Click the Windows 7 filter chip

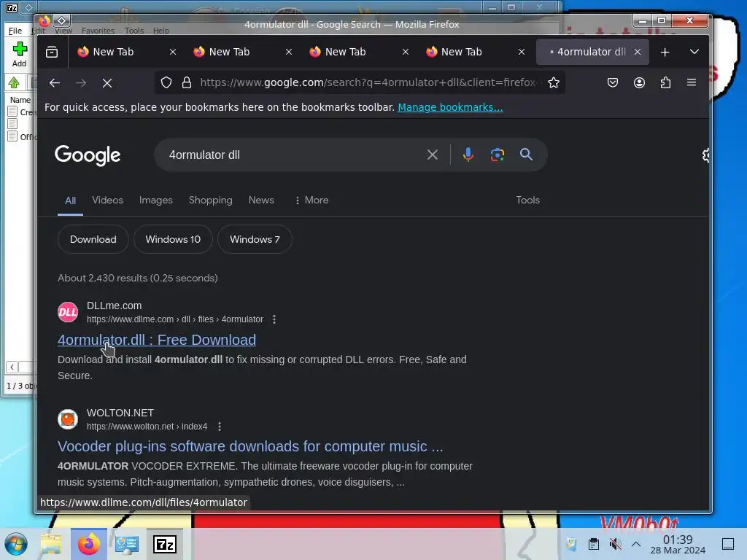tap(255, 239)
